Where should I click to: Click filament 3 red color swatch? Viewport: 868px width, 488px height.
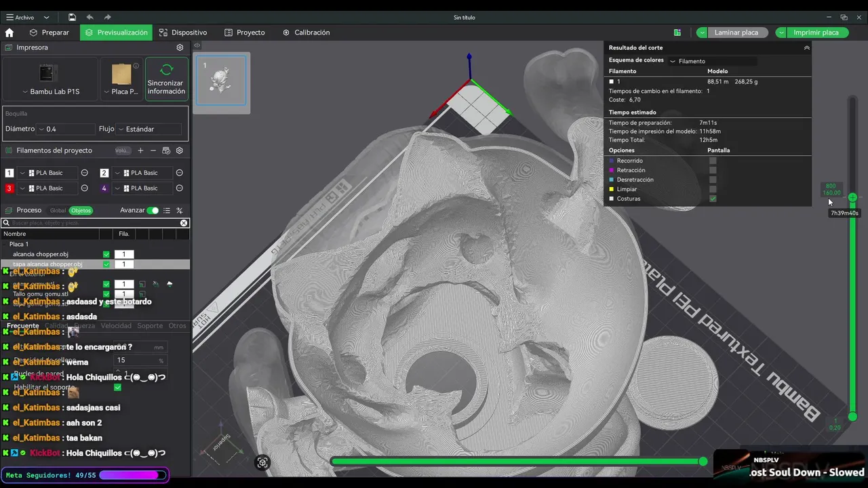(9, 188)
